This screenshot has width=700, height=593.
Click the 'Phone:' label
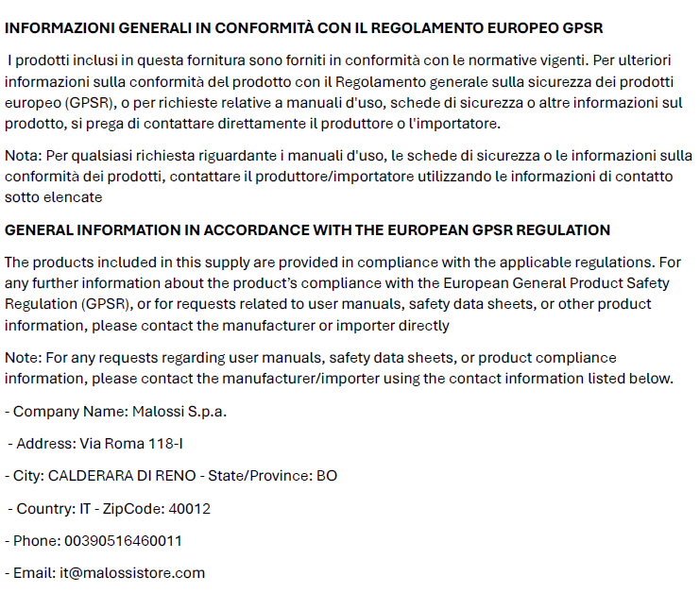36,541
